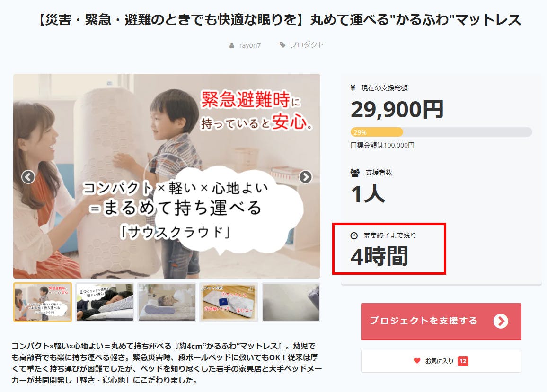Select the second thumbnail of sleeping person
The width and height of the screenshot is (547, 392).
105,302
